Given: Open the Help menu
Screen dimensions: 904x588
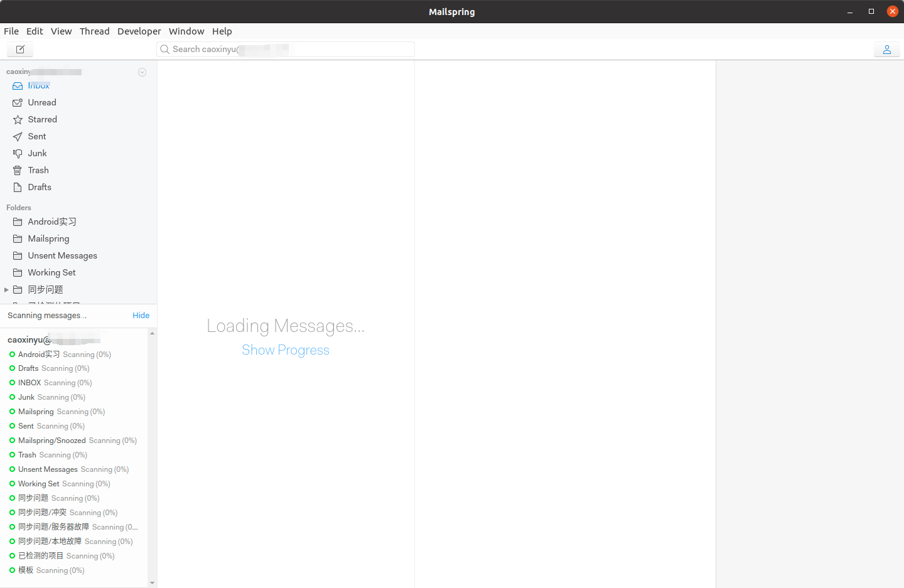Looking at the screenshot, I should [222, 31].
